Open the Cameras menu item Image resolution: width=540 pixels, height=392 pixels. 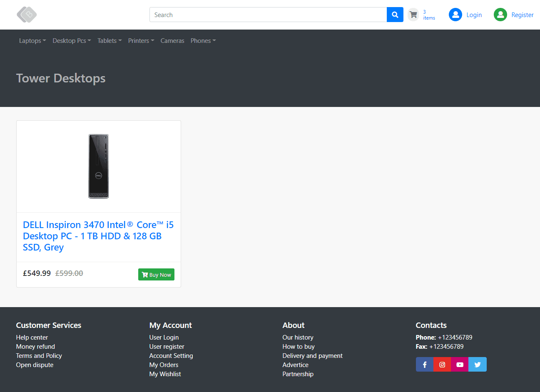coord(172,41)
